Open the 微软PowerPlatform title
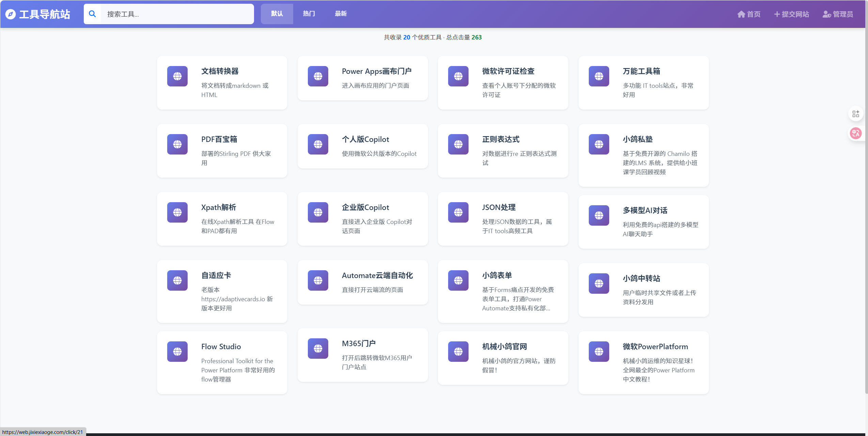Image resolution: width=868 pixels, height=436 pixels. pyautogui.click(x=656, y=346)
